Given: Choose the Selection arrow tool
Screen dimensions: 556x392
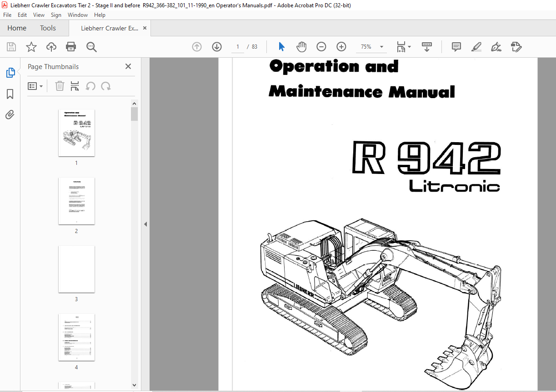Looking at the screenshot, I should [x=281, y=47].
